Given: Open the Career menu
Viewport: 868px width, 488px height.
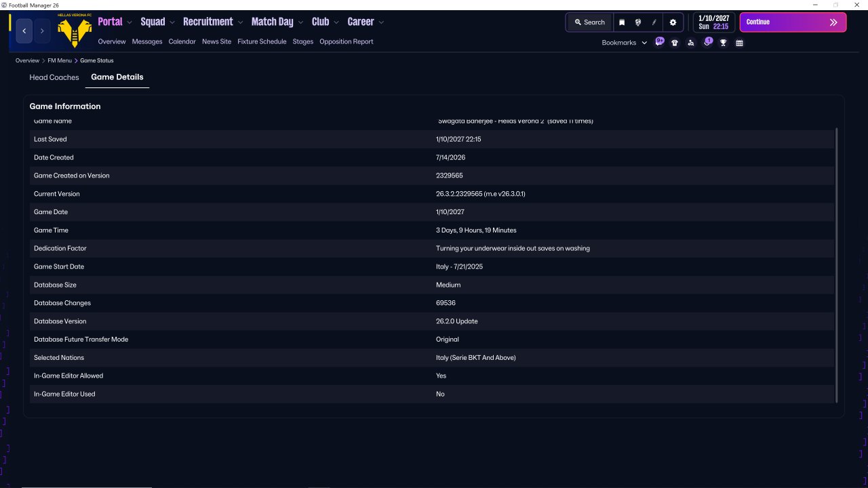Looking at the screenshot, I should (x=361, y=22).
